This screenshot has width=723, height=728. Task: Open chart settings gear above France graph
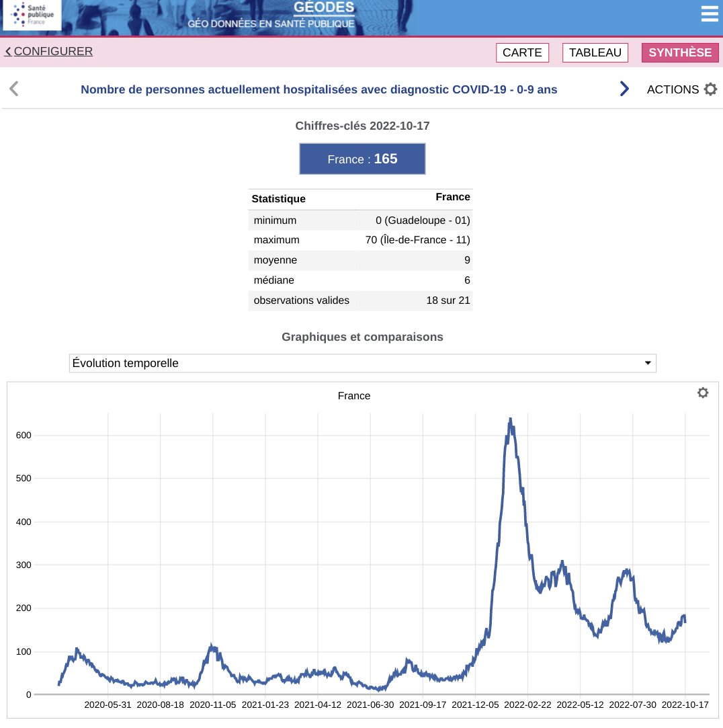(703, 393)
